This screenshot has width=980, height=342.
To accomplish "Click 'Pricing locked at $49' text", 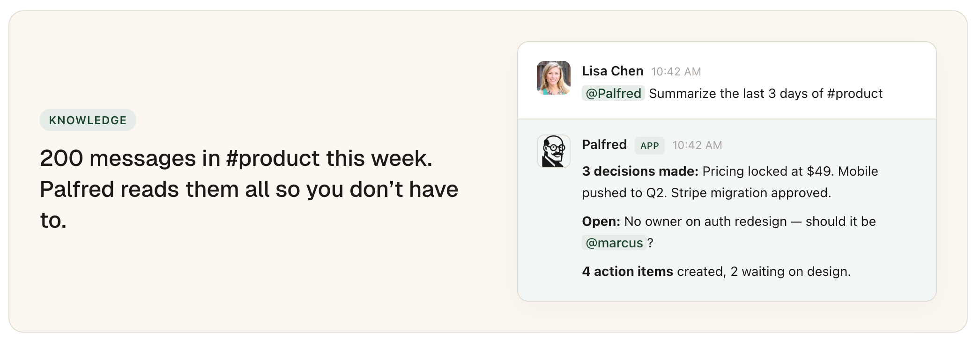I will [x=766, y=171].
